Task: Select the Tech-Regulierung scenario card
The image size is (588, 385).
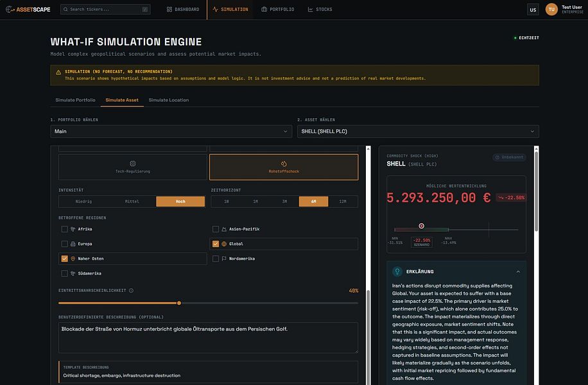Action: (133, 167)
